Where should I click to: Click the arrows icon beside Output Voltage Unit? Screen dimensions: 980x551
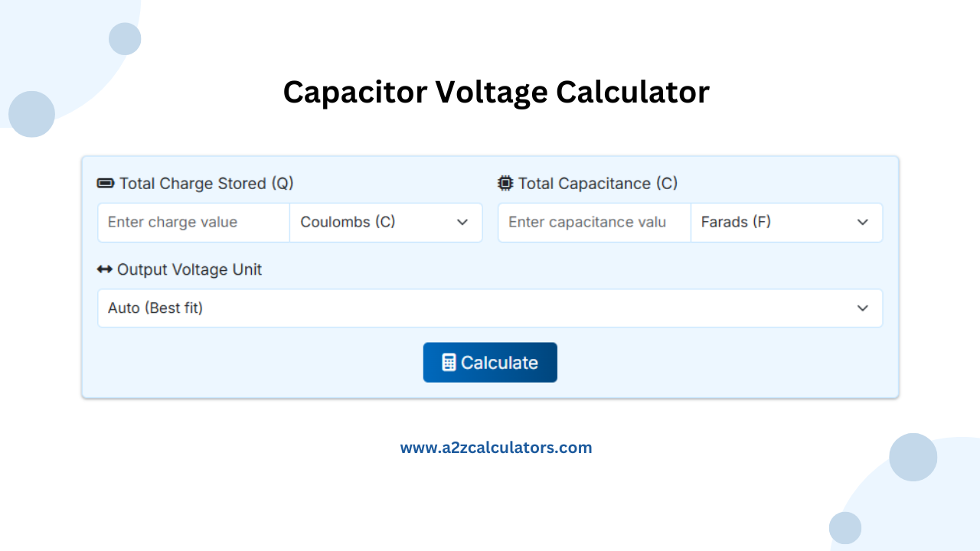click(104, 269)
